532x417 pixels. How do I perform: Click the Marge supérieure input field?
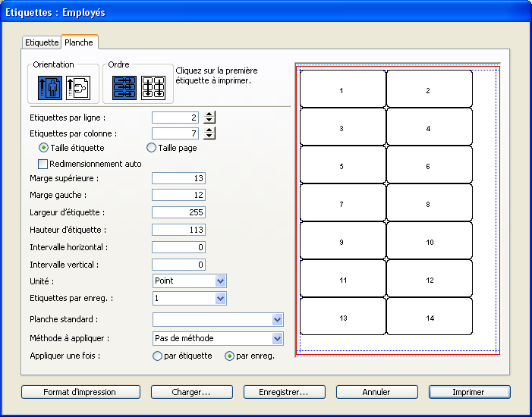coord(178,178)
